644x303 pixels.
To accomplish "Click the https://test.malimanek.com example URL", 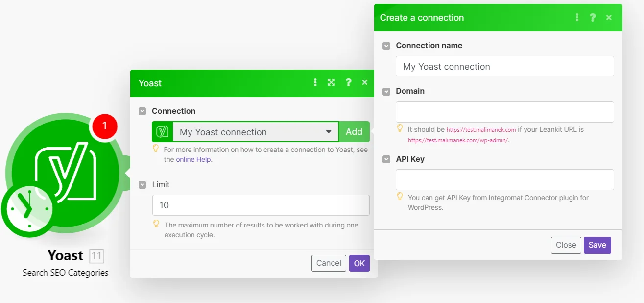I will [481, 130].
